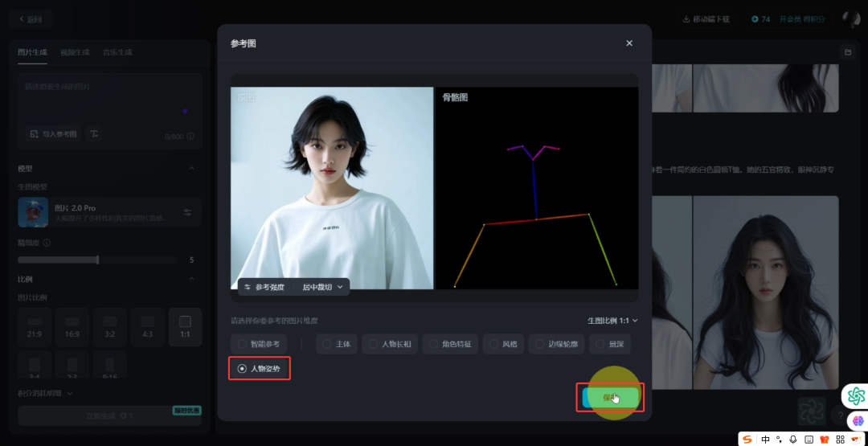Open the IME toolbox grid icon
The image size is (868, 446).
pos(840,440)
